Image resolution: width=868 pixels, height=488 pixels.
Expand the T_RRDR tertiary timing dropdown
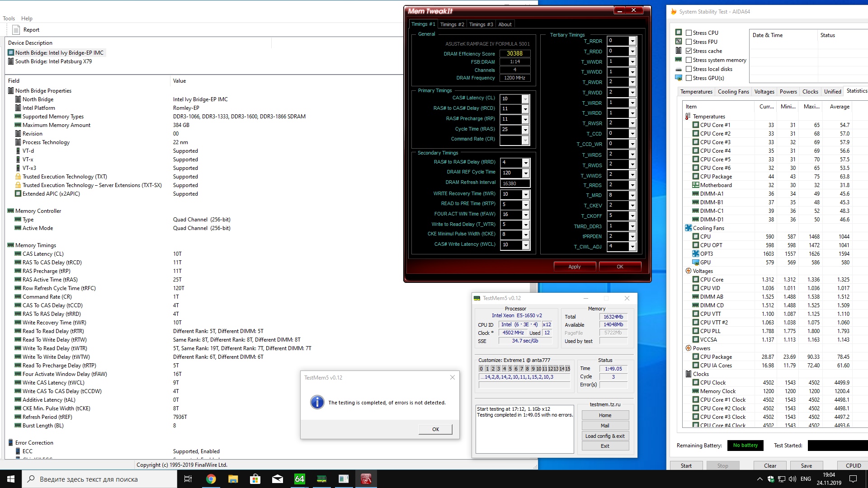(632, 41)
